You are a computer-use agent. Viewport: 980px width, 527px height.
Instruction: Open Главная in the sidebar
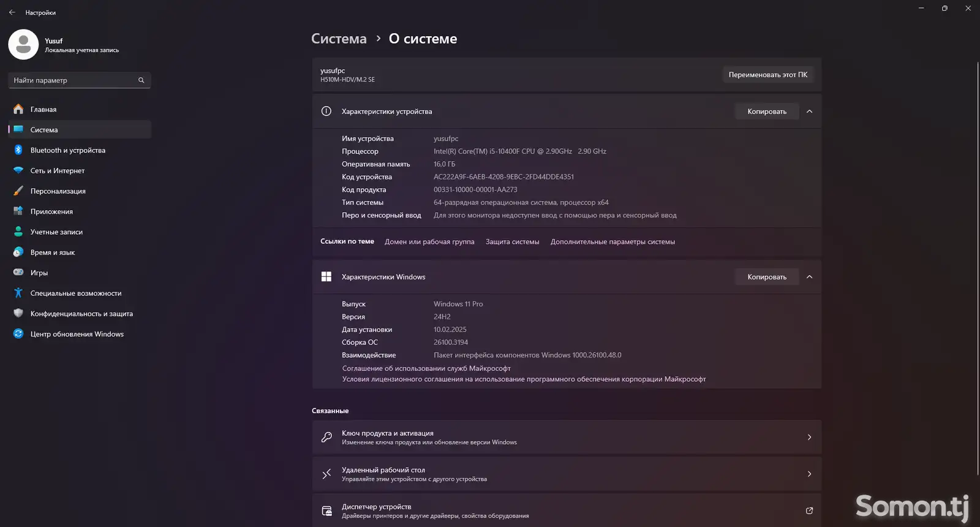pos(80,109)
